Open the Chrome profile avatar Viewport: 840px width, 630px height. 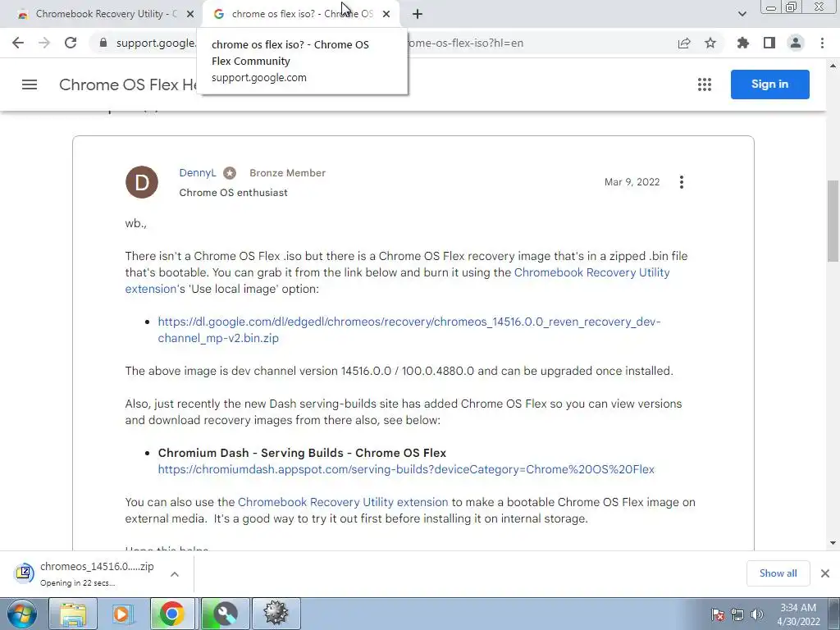[796, 43]
